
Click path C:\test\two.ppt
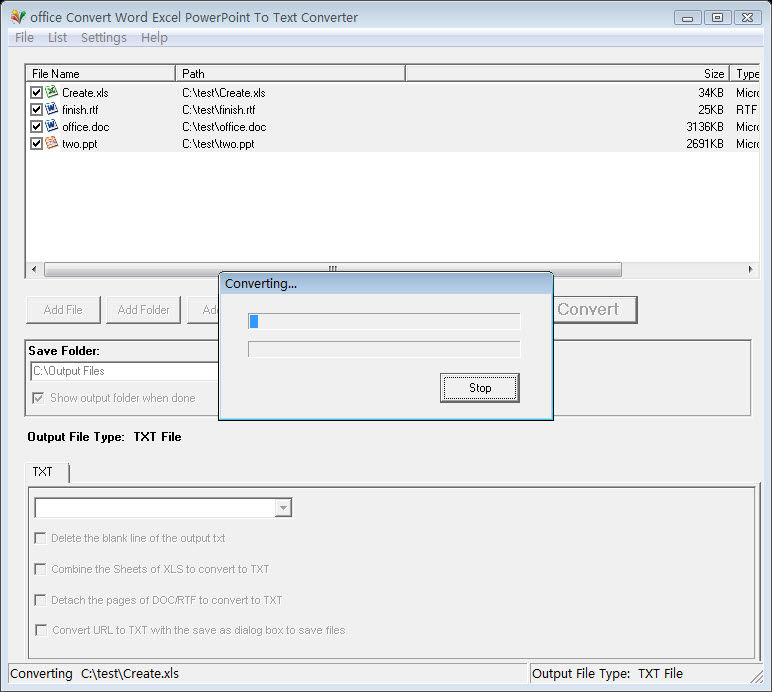[218, 144]
